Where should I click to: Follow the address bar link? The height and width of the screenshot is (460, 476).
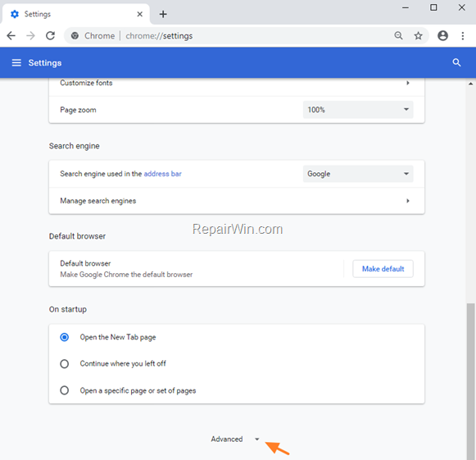(x=162, y=174)
